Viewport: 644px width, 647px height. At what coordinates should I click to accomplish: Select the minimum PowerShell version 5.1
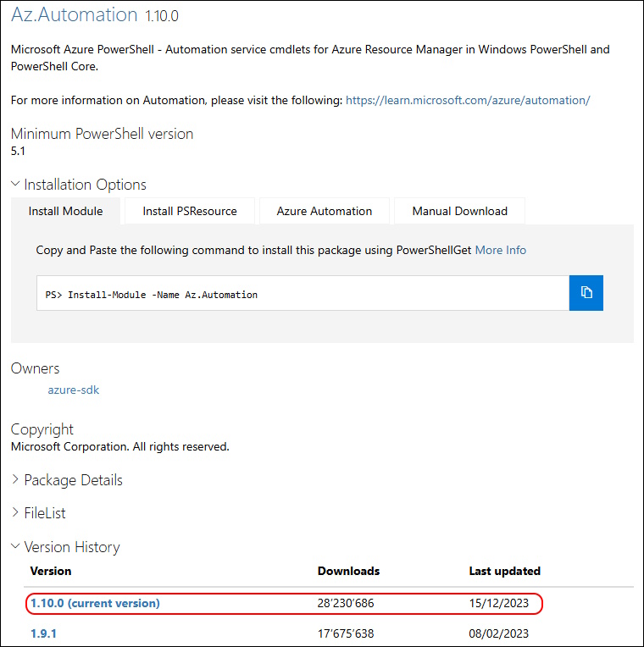click(x=18, y=151)
